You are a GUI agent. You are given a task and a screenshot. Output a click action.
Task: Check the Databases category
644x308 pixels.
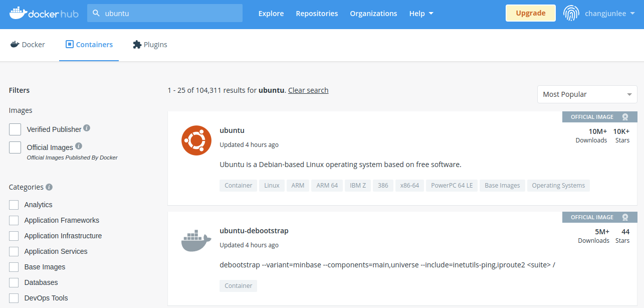pyautogui.click(x=14, y=282)
